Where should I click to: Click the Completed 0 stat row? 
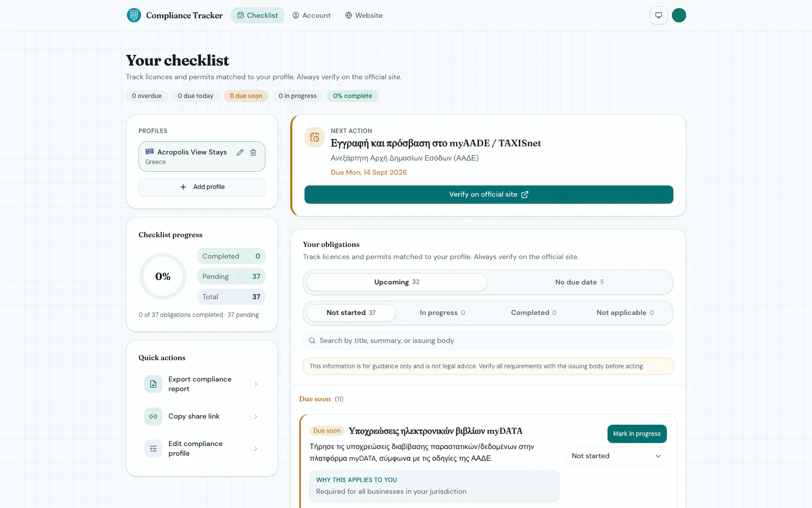pyautogui.click(x=231, y=256)
